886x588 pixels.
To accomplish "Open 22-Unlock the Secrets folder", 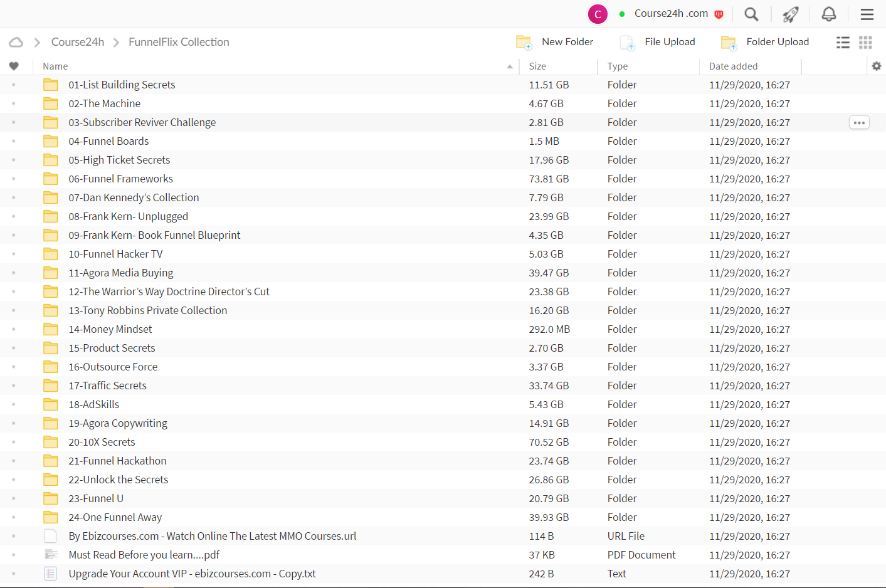I will pos(118,480).
